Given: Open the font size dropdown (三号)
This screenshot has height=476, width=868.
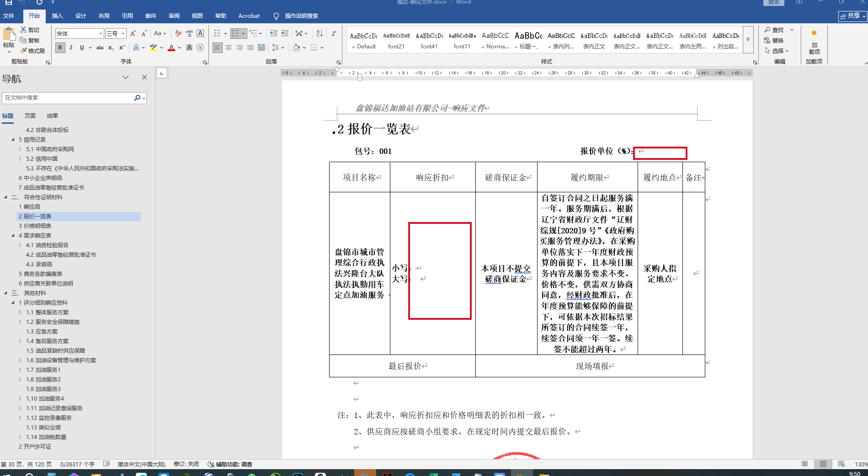Looking at the screenshot, I should pos(123,33).
